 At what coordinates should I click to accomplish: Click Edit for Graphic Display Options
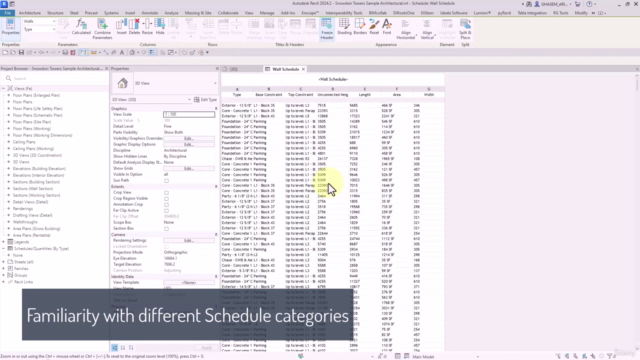coord(189,144)
